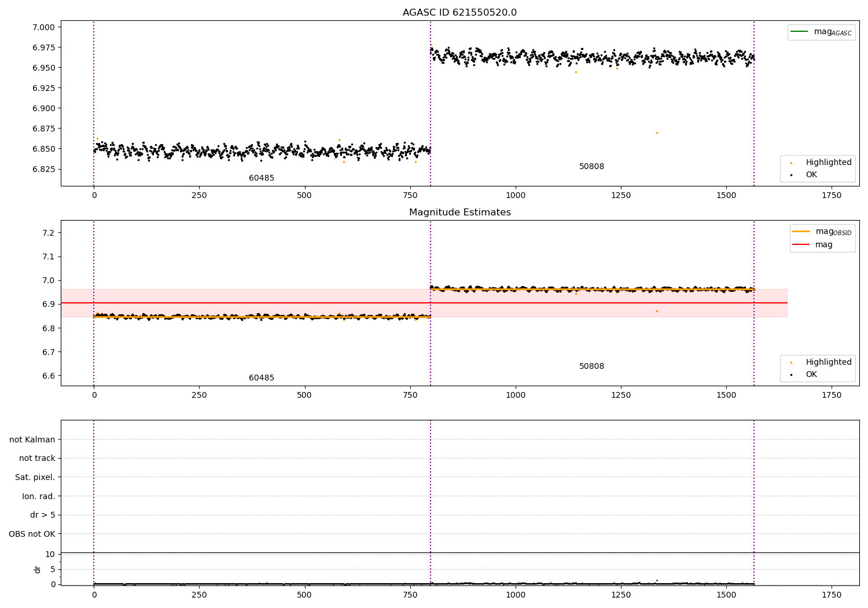Image resolution: width=868 pixels, height=608 pixels.
Task: Click the '1000' x-axis tick of Magnitude Estimates plot
Action: coord(516,395)
